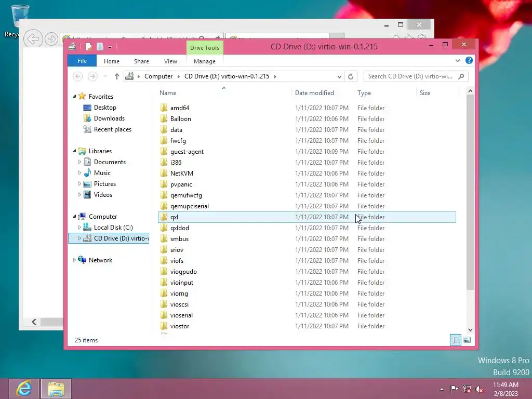Switch to large icons view in status bar

467,340
